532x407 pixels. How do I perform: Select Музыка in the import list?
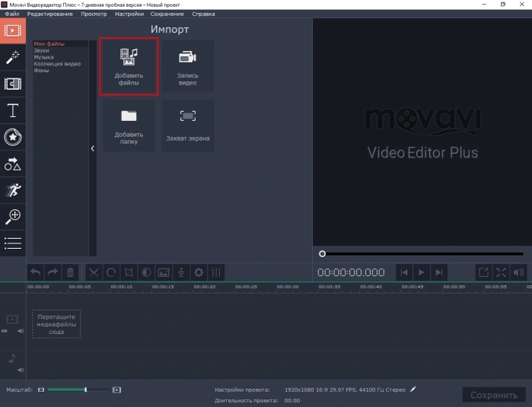(43, 57)
